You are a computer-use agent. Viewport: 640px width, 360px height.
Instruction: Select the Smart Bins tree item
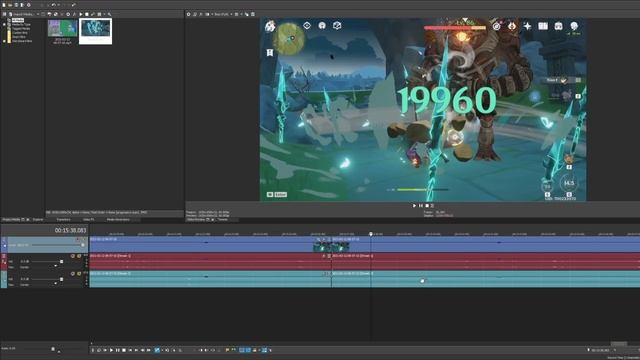(19, 37)
